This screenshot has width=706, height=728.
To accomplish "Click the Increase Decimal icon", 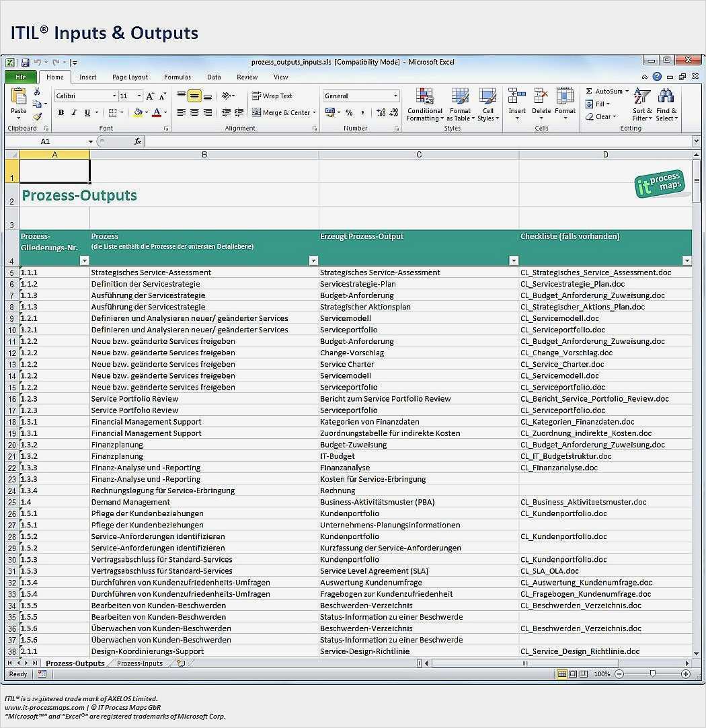I will pos(381,112).
